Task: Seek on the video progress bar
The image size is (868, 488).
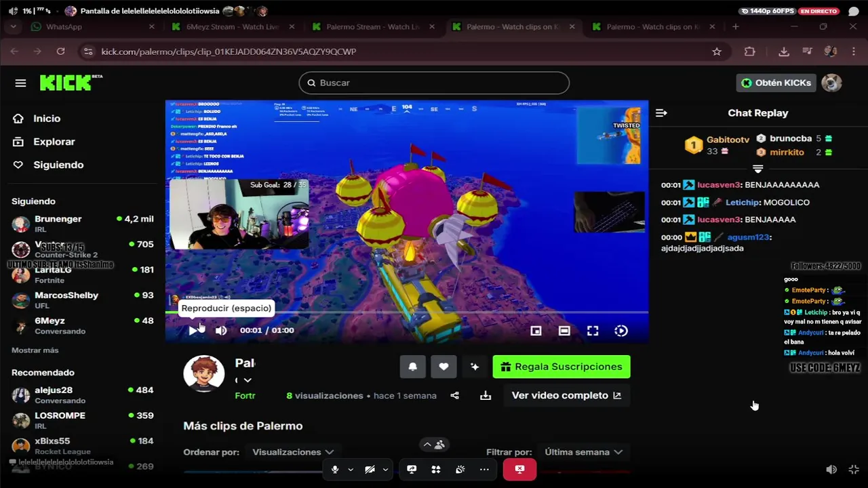Action: pyautogui.click(x=407, y=312)
